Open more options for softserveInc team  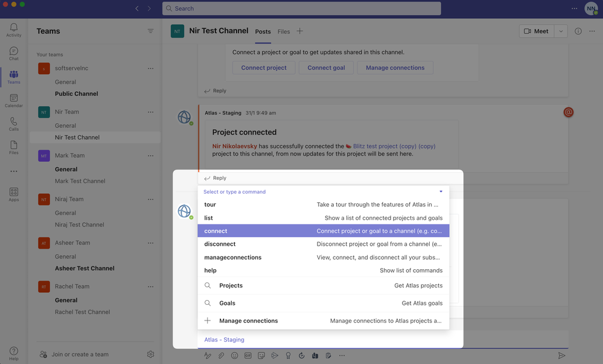[150, 68]
